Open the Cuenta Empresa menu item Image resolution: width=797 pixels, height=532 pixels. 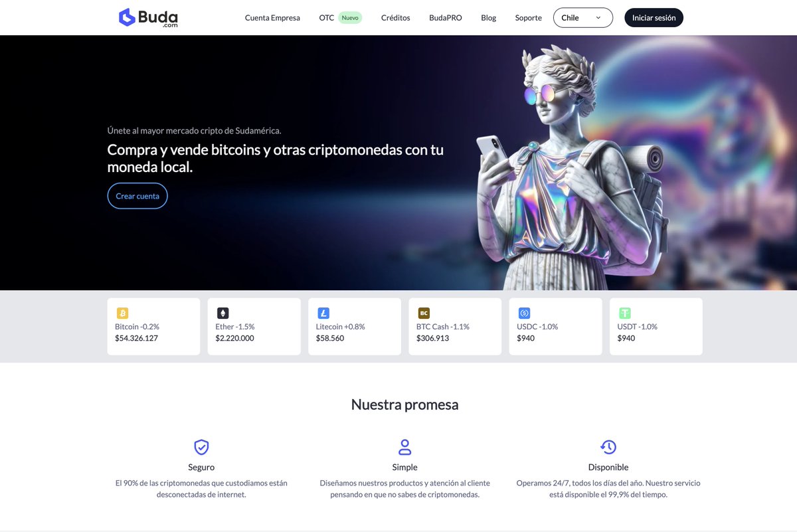[272, 18]
